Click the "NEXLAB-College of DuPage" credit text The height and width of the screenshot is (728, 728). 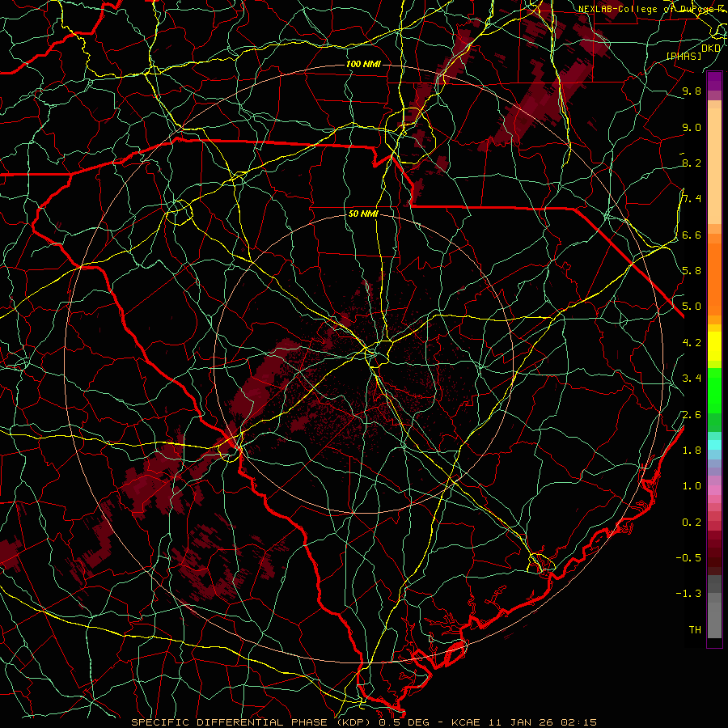[647, 9]
